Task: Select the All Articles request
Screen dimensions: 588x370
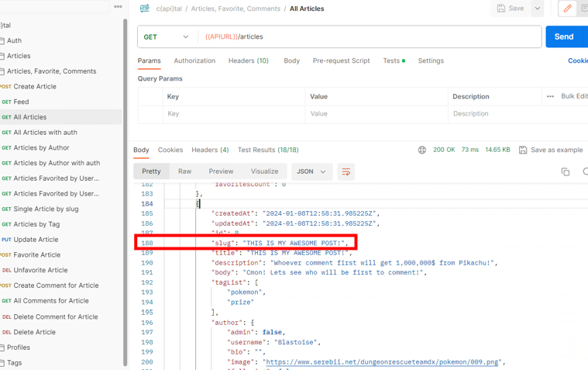Action: point(60,117)
